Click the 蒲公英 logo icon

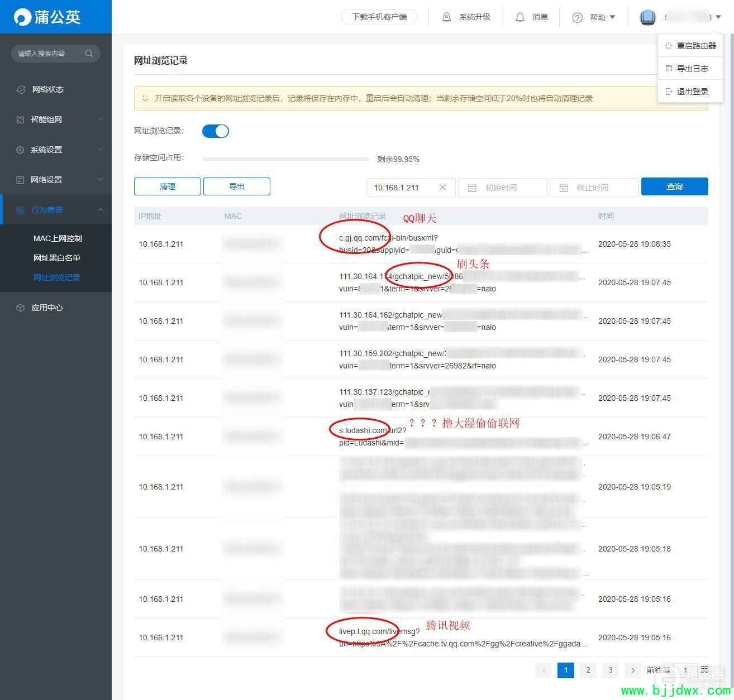22,17
